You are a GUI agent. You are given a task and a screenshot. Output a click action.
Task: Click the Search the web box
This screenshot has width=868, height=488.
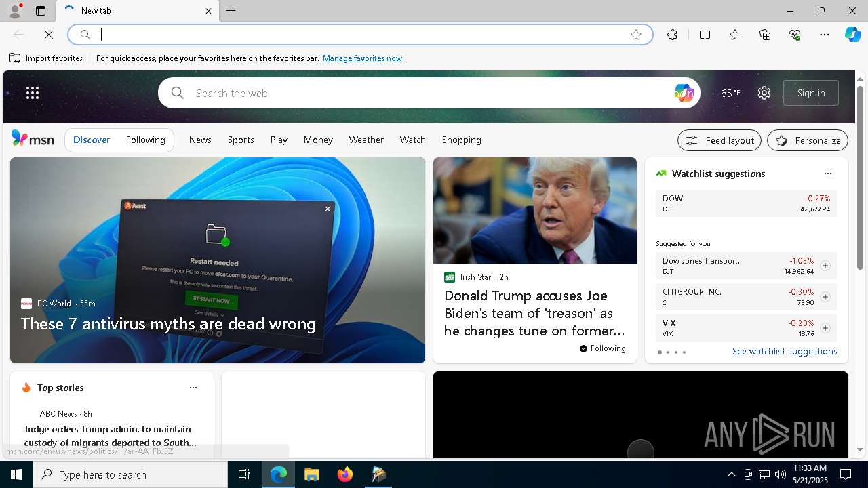point(427,93)
